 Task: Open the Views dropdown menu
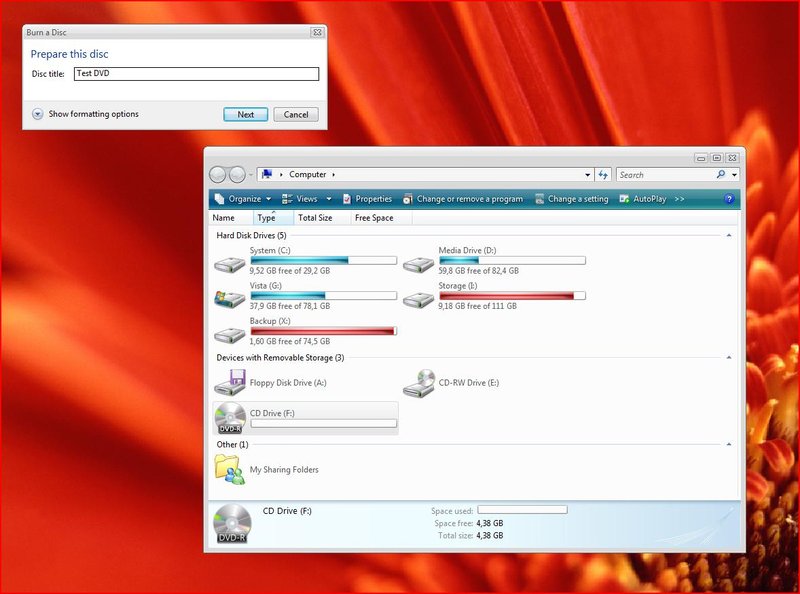tap(307, 199)
